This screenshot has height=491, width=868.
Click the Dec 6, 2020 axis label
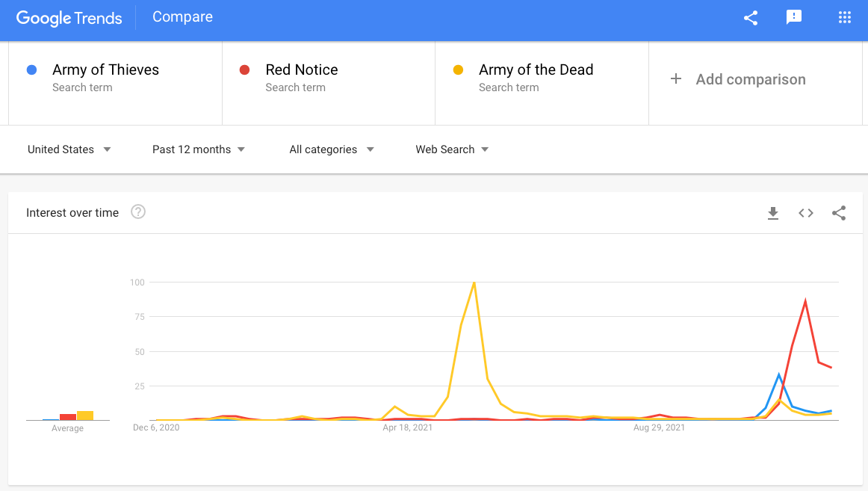[156, 427]
